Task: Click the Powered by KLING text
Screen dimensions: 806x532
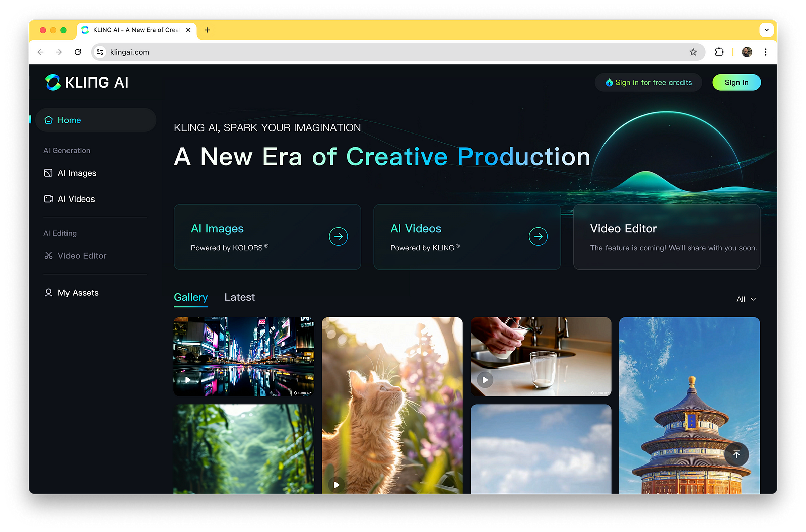Action: 425,248
